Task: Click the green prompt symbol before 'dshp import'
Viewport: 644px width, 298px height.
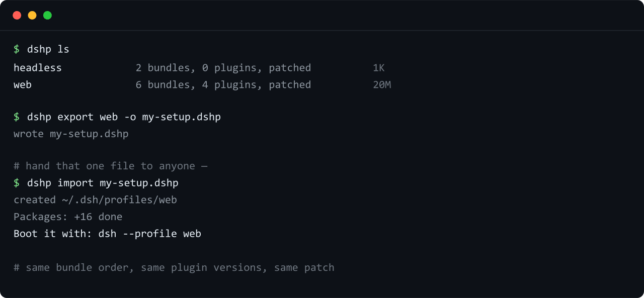Action: pyautogui.click(x=17, y=183)
